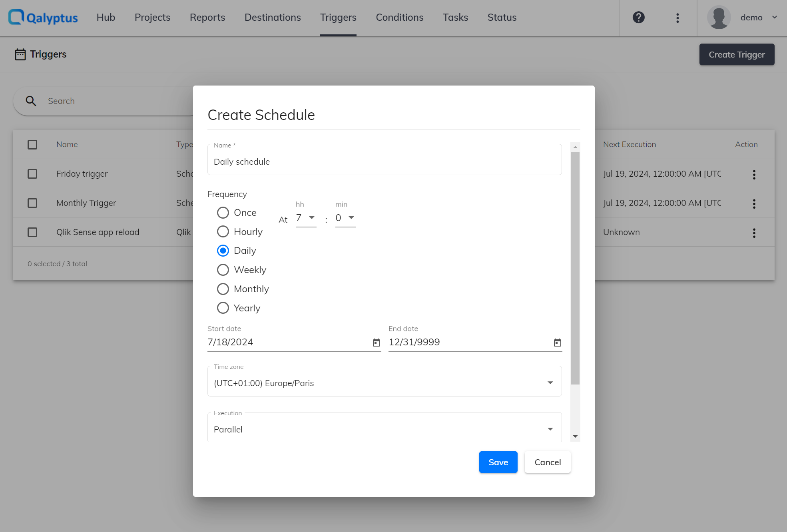Click the calendar icon for trigger list

coord(20,54)
